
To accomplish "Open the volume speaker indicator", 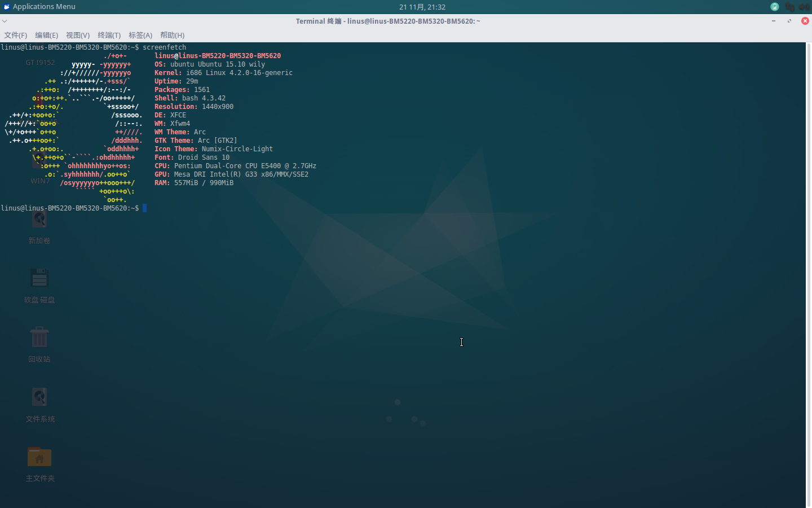I will click(804, 7).
